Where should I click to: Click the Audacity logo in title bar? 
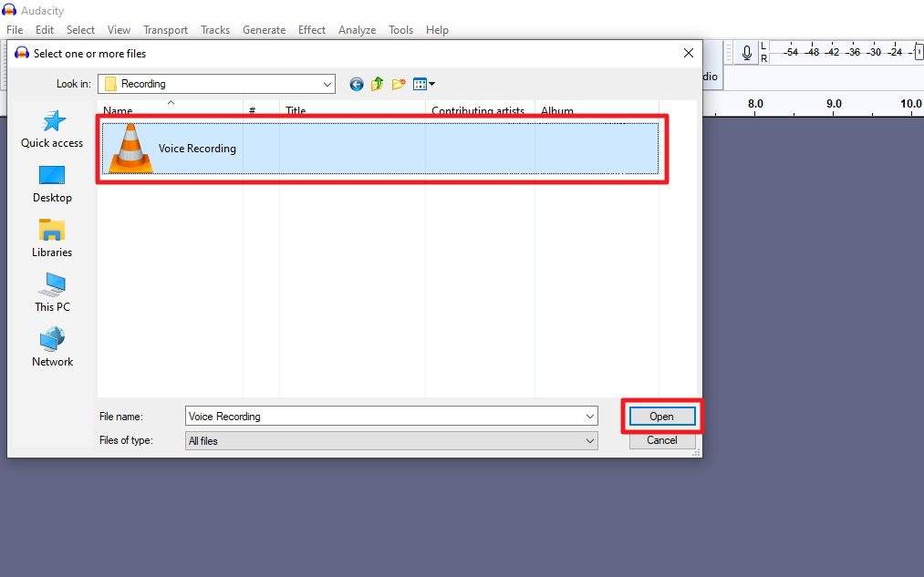[x=9, y=10]
